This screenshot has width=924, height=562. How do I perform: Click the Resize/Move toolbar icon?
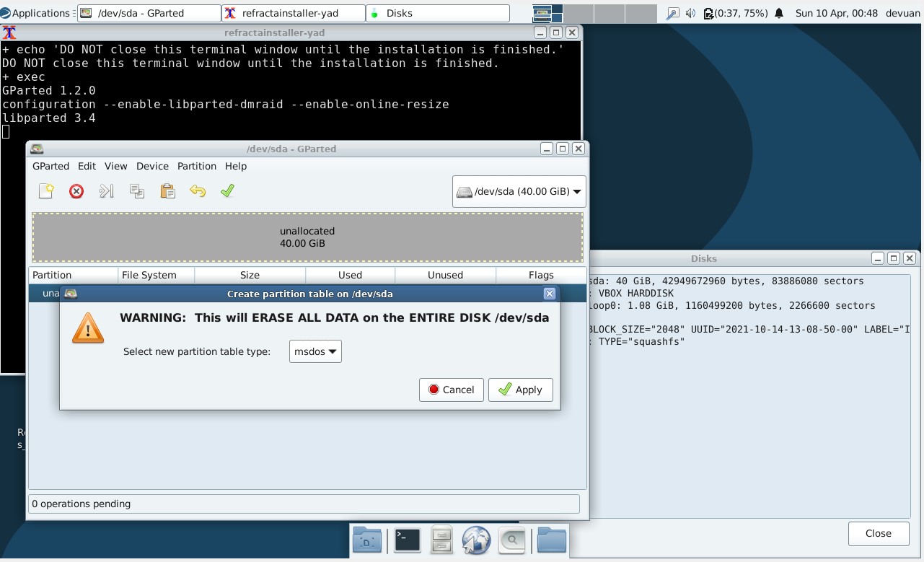[x=107, y=191]
